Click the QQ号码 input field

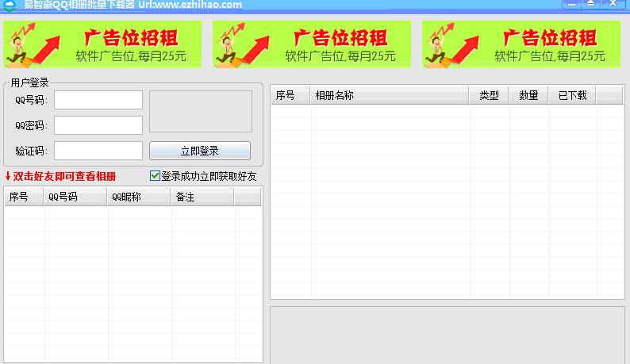(x=98, y=100)
